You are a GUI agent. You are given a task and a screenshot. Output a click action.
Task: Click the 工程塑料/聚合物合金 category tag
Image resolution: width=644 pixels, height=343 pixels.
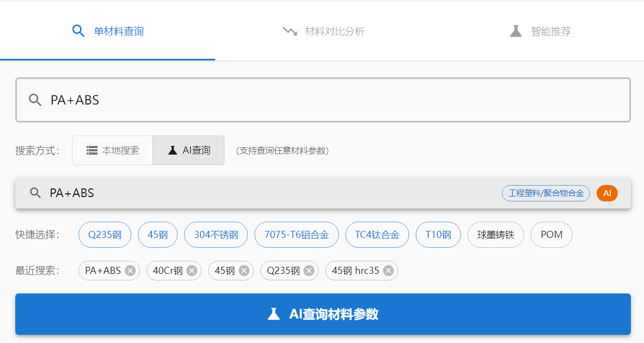(x=546, y=193)
